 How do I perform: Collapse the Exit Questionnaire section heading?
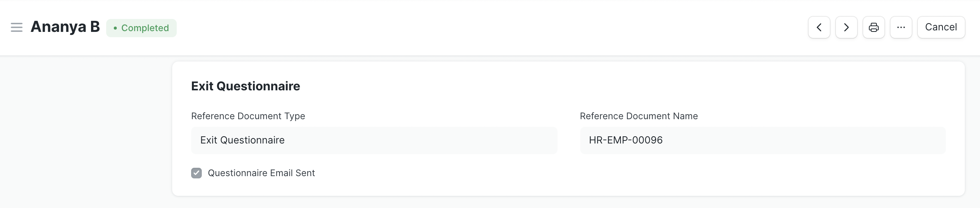click(x=245, y=86)
